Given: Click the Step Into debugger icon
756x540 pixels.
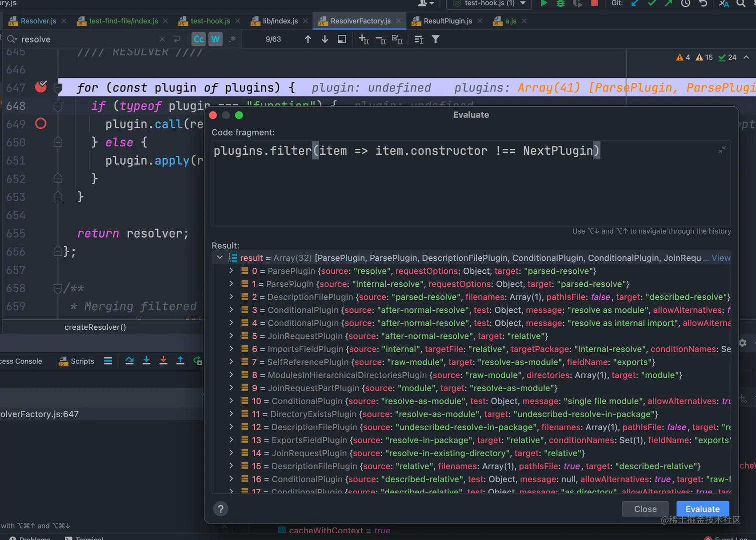Looking at the screenshot, I should tap(146, 361).
